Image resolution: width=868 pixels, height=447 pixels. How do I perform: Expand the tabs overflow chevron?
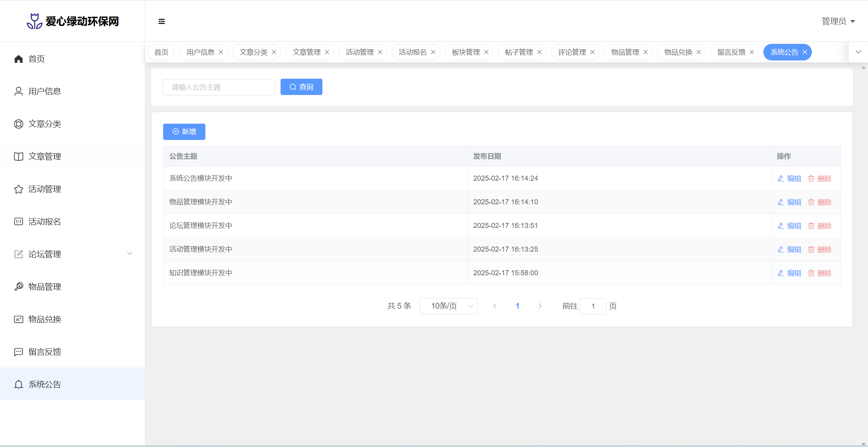click(858, 52)
